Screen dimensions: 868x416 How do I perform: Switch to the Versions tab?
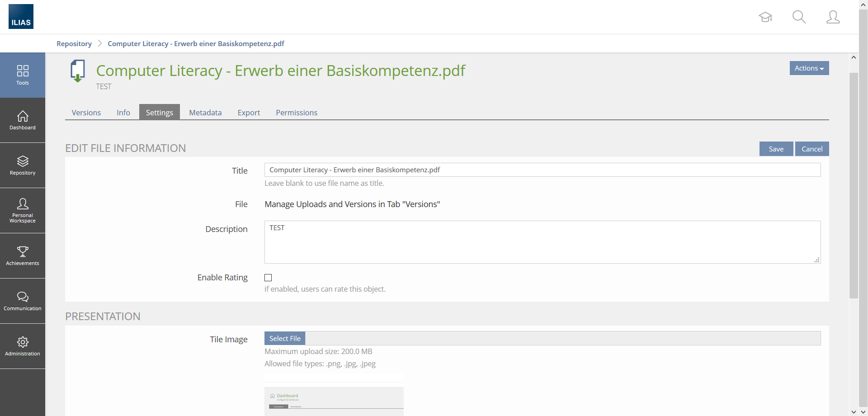[x=86, y=113]
